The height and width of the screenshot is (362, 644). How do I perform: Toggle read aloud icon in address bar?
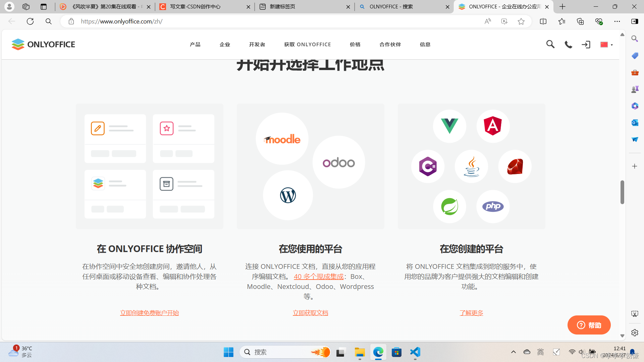point(488,21)
